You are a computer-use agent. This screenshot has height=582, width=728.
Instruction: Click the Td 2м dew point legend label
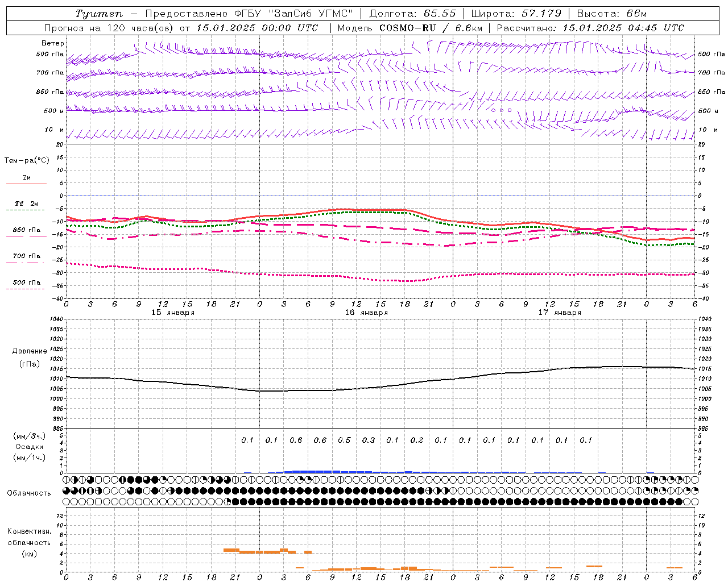pyautogui.click(x=27, y=203)
